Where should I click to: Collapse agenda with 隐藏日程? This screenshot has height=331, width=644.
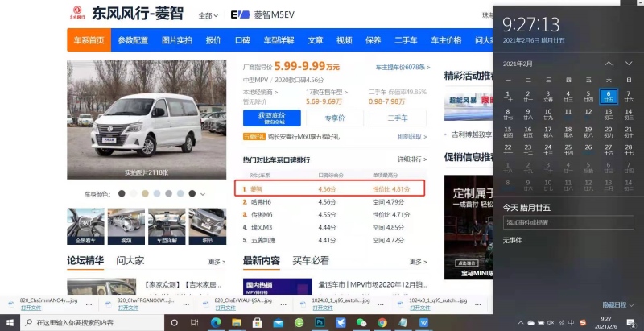(x=618, y=304)
